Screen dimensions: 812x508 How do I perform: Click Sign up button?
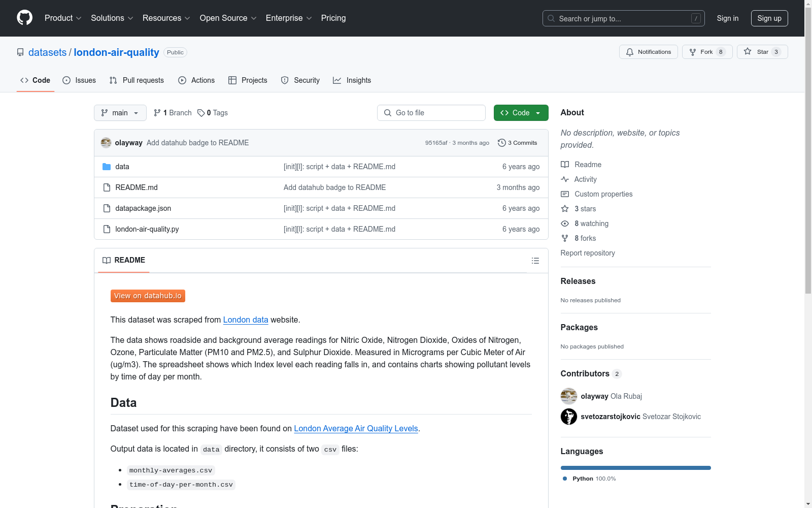click(x=769, y=18)
